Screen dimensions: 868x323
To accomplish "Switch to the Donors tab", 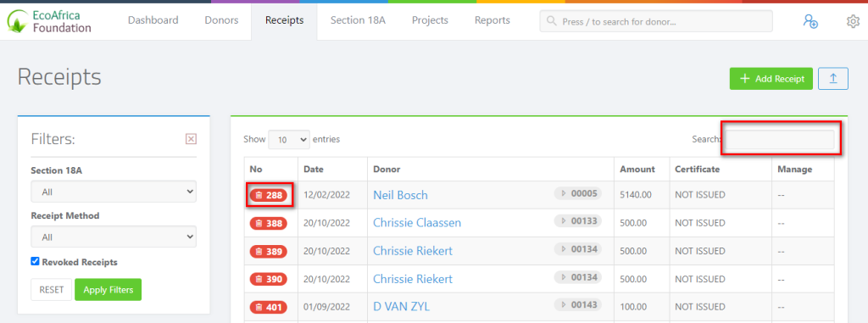I will point(221,20).
